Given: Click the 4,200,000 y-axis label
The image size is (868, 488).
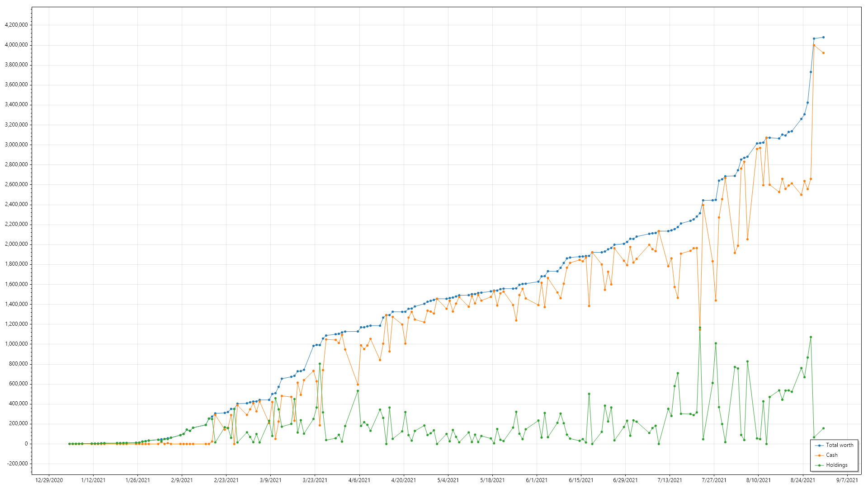Looking at the screenshot, I should click(x=16, y=25).
